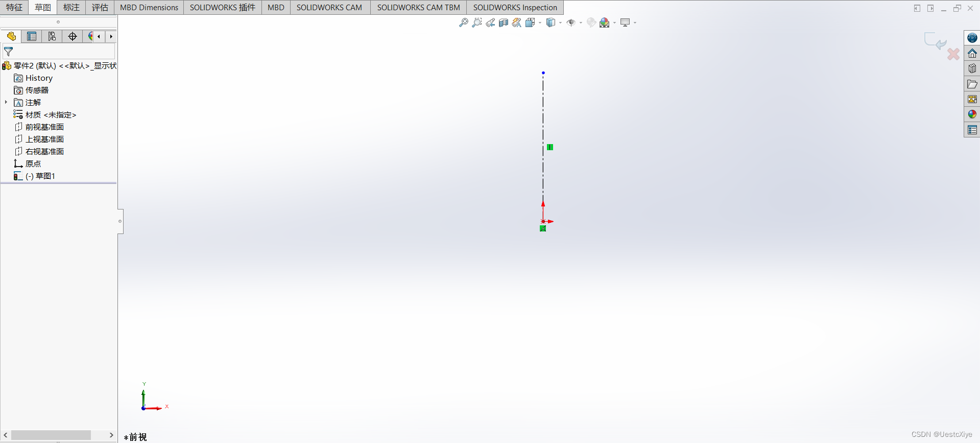Click the View Settings monitor icon
The width and height of the screenshot is (980, 443).
tap(625, 22)
